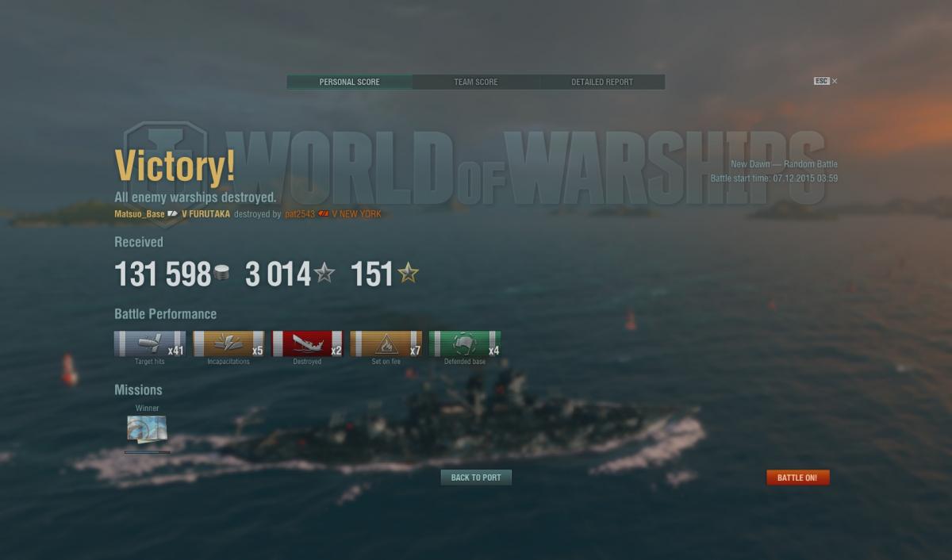This screenshot has width=952, height=560.
Task: Select the Personal Score tab
Action: click(x=350, y=82)
